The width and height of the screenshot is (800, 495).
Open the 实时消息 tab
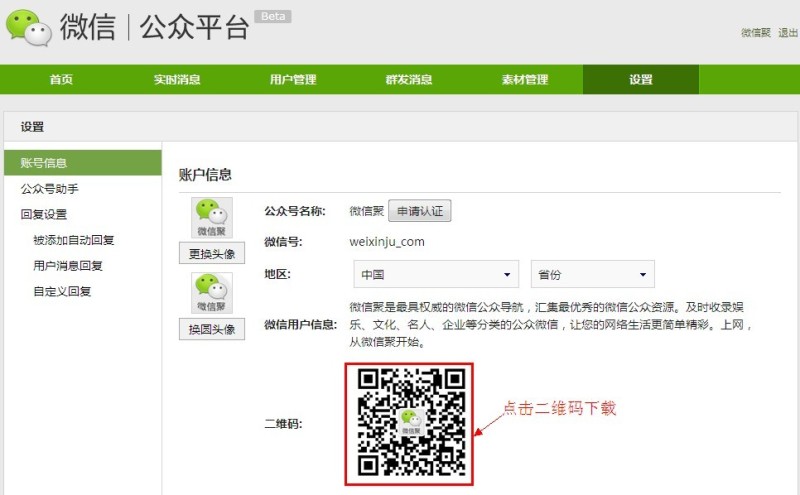click(x=177, y=79)
